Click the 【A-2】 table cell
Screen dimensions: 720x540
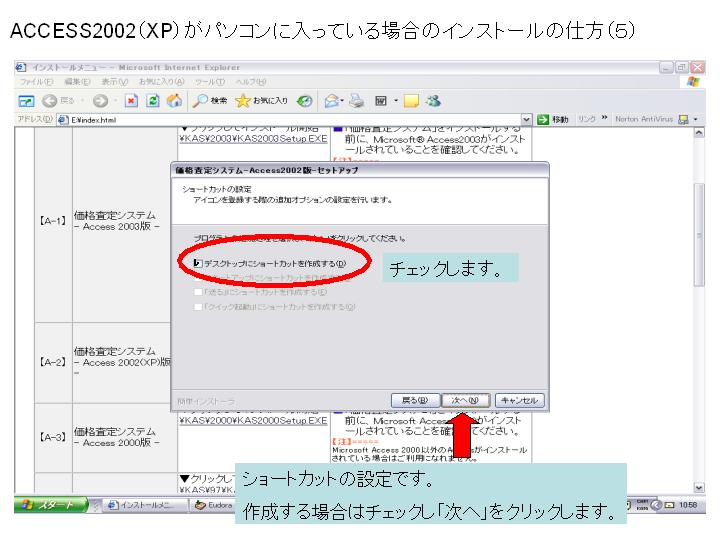tap(53, 362)
